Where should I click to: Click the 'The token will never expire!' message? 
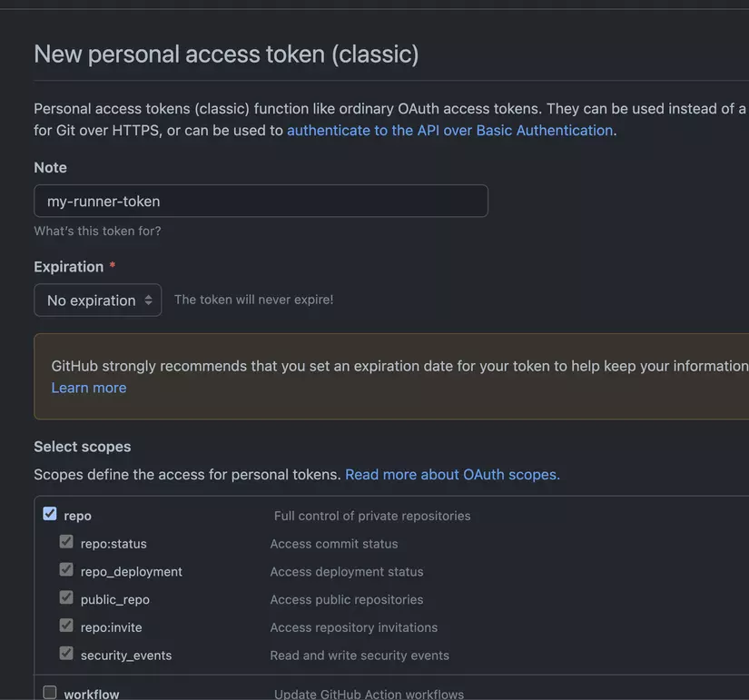click(253, 299)
